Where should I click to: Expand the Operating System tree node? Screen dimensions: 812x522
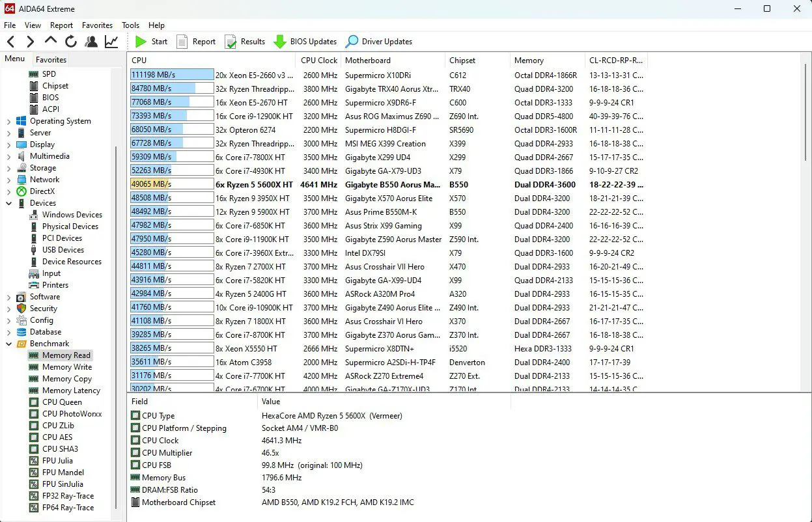pos(8,121)
